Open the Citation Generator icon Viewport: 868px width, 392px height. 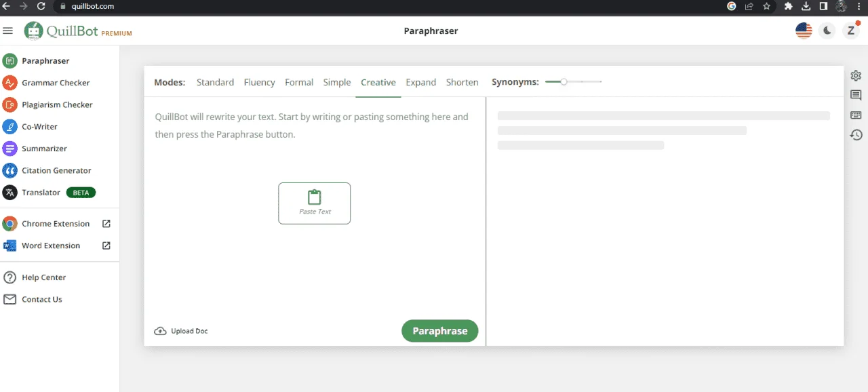pyautogui.click(x=9, y=170)
